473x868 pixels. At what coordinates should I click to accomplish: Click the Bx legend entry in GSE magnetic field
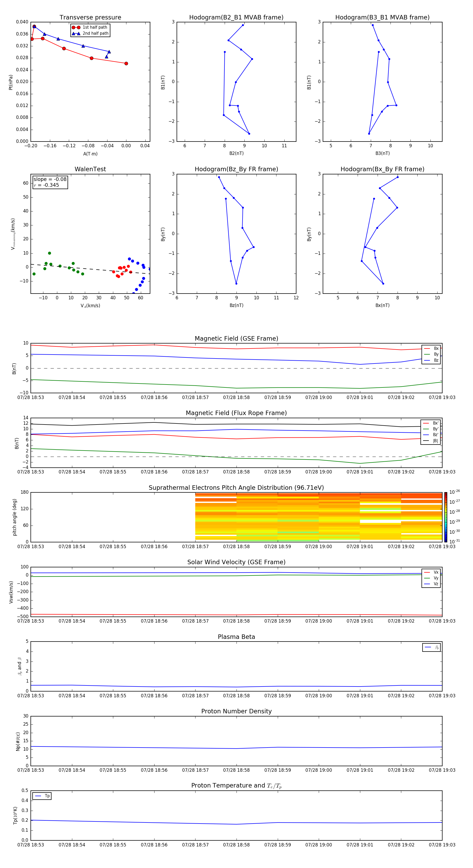click(431, 349)
